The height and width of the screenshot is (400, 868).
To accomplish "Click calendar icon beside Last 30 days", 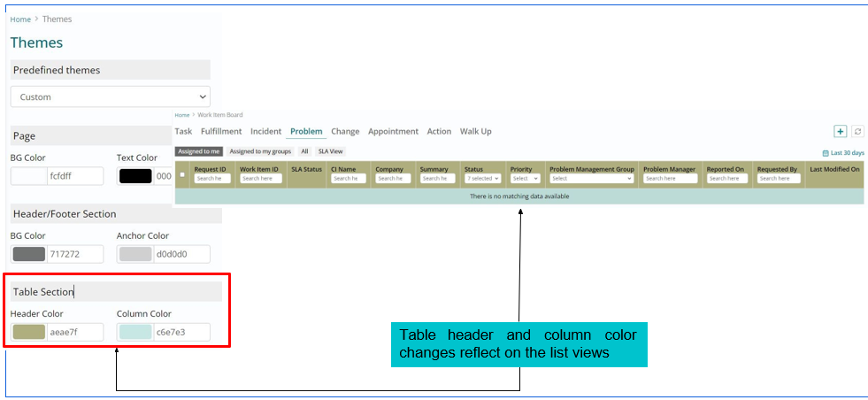I will (x=826, y=153).
